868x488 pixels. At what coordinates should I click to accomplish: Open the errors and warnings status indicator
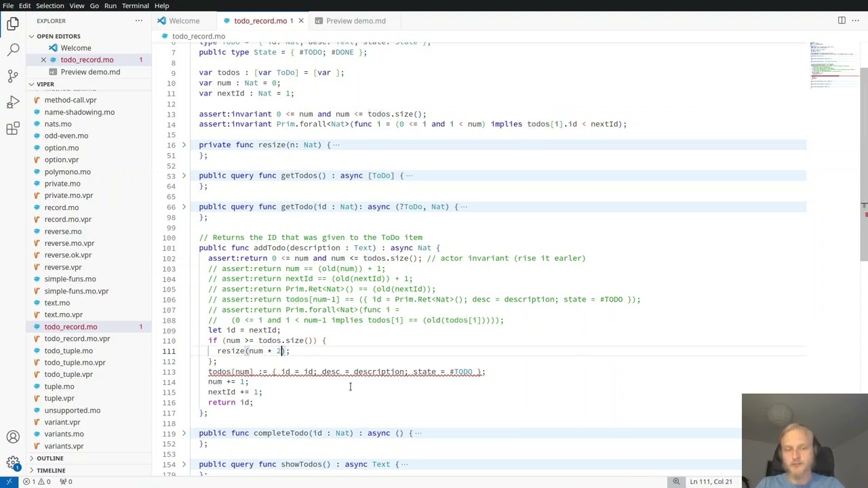(x=37, y=482)
